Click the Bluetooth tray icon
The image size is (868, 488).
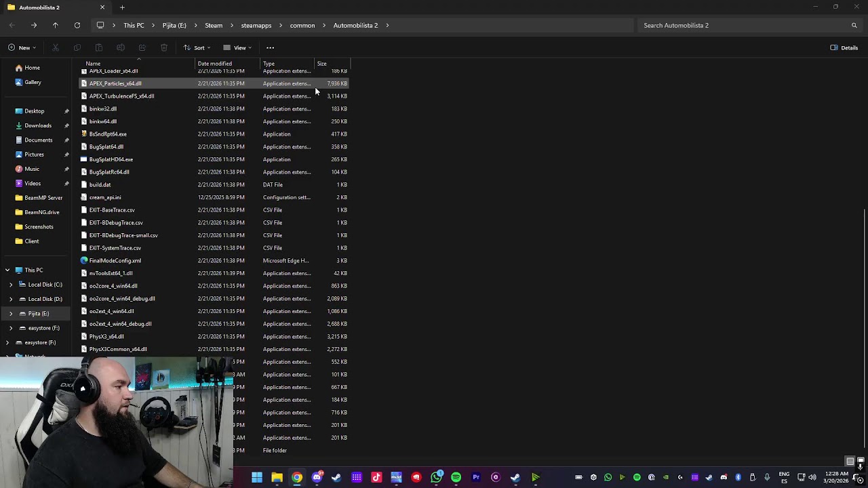click(x=738, y=477)
